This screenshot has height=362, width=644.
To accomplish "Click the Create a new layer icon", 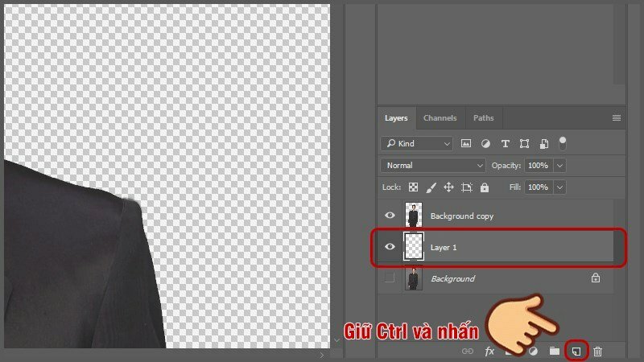I will coord(576,351).
